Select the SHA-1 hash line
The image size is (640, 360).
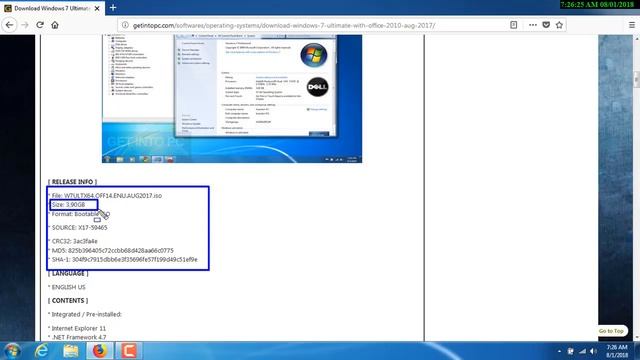(x=124, y=259)
